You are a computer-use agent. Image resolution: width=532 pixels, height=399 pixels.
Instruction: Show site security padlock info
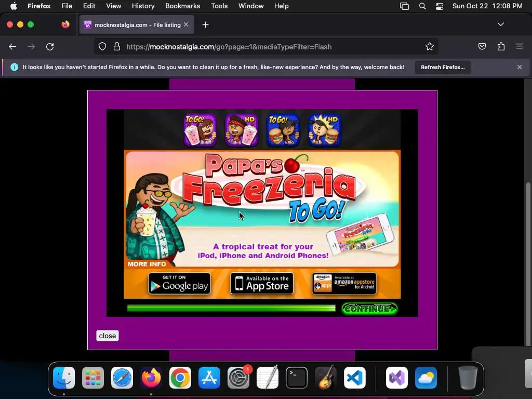pos(117,46)
